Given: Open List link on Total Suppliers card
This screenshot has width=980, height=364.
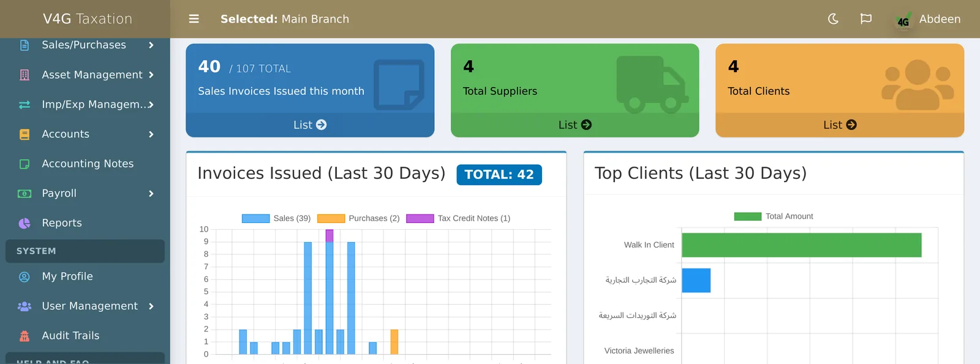Looking at the screenshot, I should tap(575, 125).
